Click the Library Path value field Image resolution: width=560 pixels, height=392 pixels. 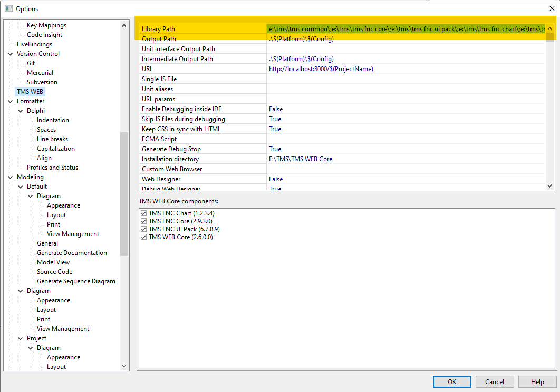405,29
